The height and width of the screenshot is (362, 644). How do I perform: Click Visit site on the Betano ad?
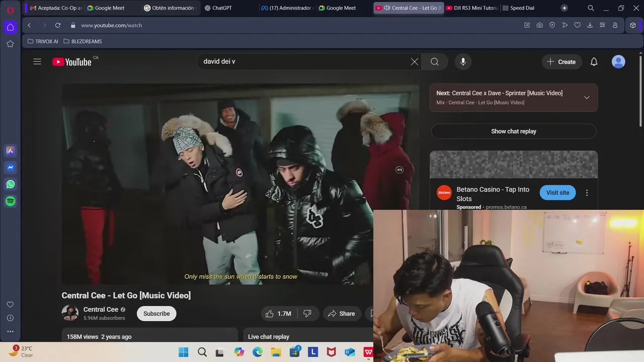557,193
